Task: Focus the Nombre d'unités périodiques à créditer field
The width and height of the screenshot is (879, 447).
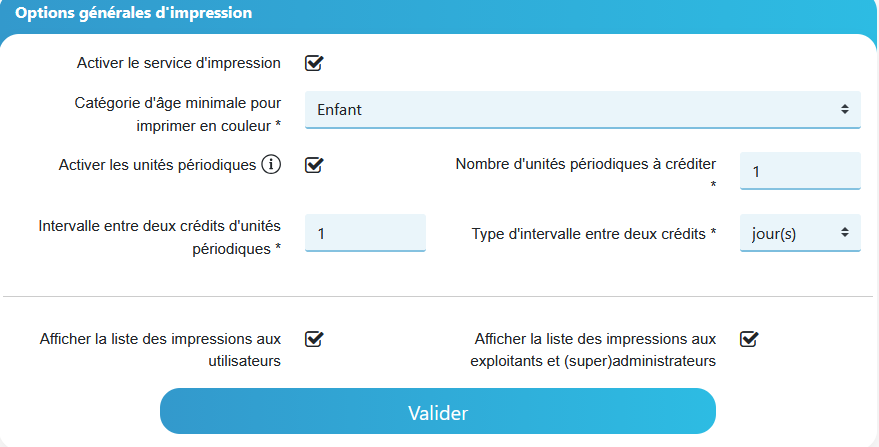Action: [x=800, y=171]
